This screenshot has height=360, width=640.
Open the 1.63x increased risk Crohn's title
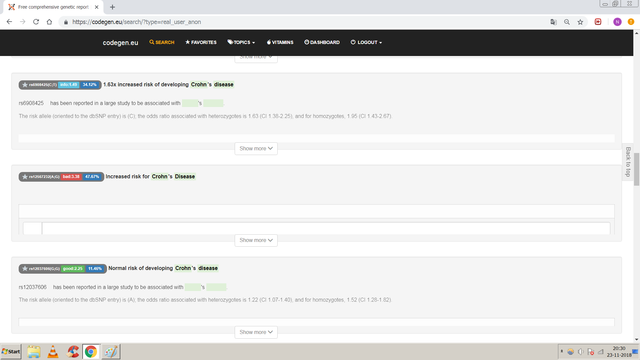(168, 84)
